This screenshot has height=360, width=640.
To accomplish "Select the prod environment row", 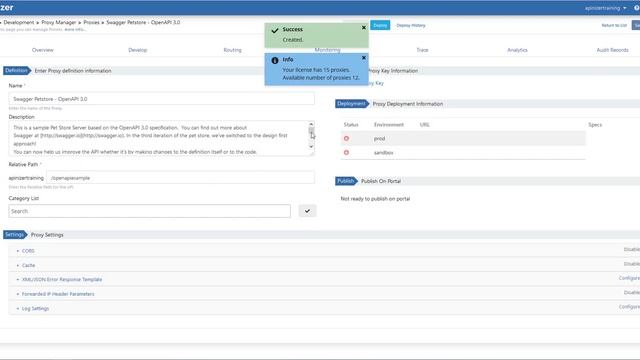I will (x=463, y=138).
